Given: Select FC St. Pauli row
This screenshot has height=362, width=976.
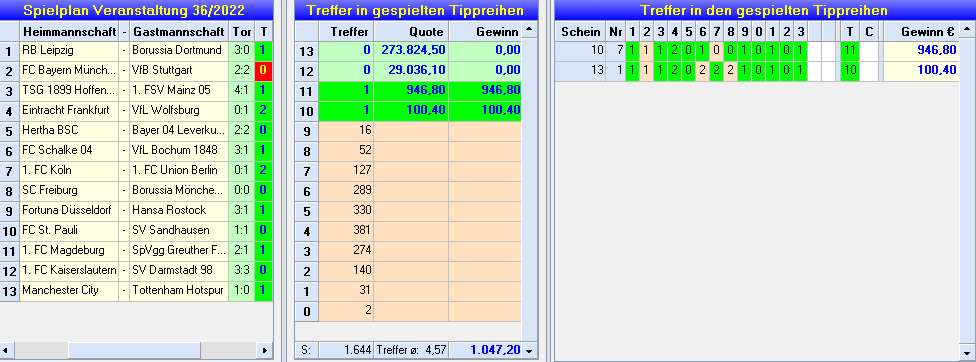Looking at the screenshot, I should (136, 231).
